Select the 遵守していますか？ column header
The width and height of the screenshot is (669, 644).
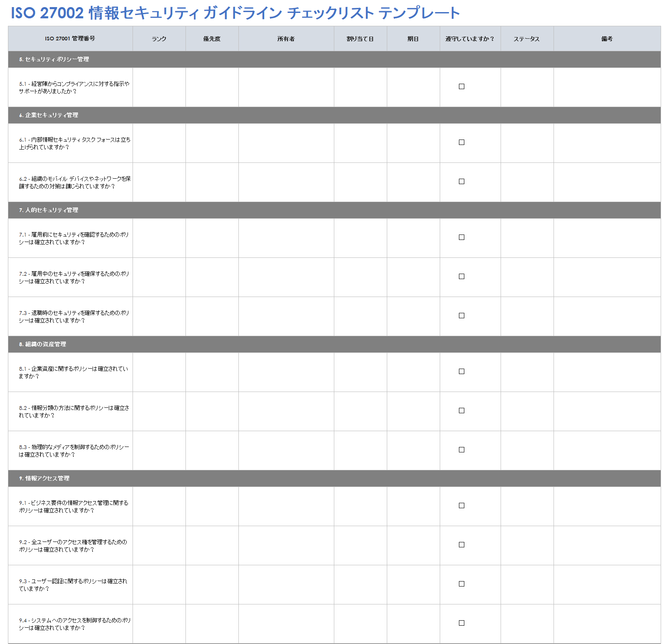click(x=470, y=39)
